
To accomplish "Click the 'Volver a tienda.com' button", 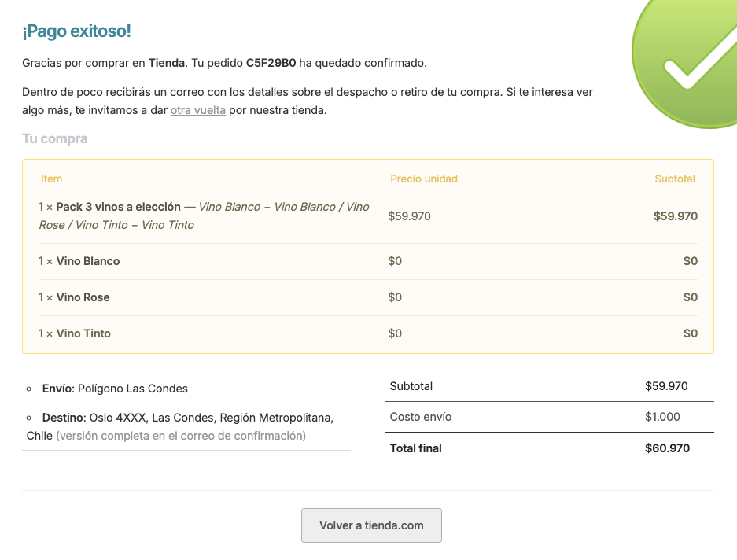I will click(371, 525).
